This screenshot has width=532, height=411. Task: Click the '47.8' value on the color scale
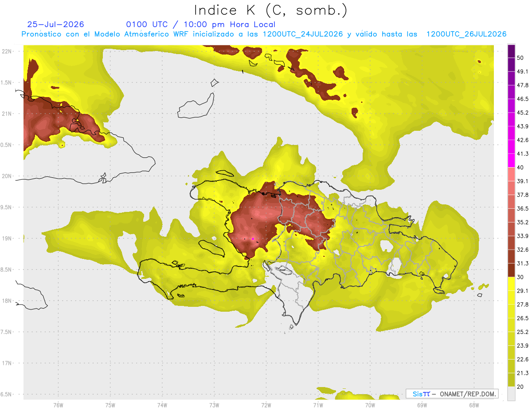[x=523, y=85]
